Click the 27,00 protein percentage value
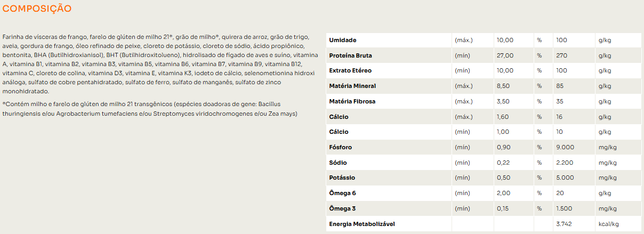 [505, 55]
